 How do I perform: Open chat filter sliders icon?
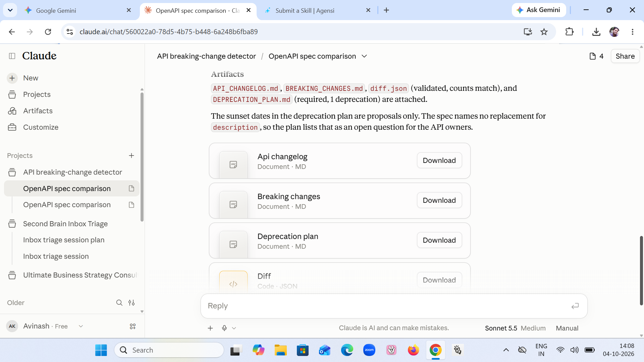[x=131, y=303]
